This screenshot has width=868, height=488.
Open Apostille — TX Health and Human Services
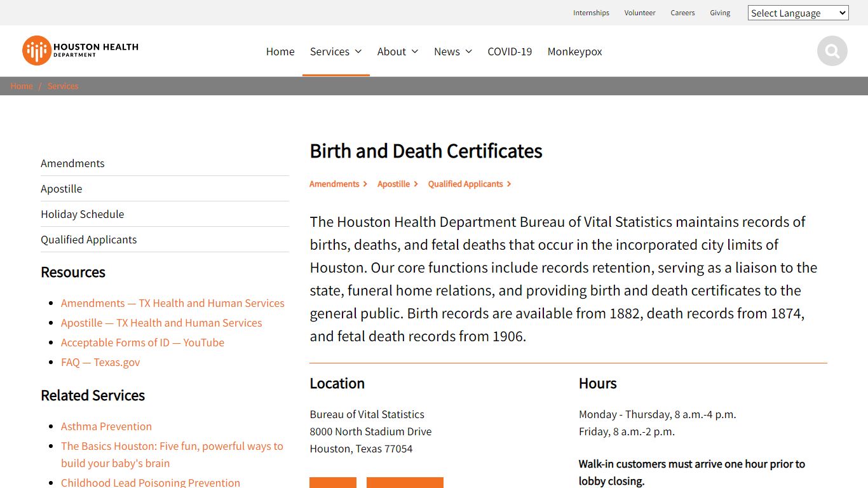[161, 323]
